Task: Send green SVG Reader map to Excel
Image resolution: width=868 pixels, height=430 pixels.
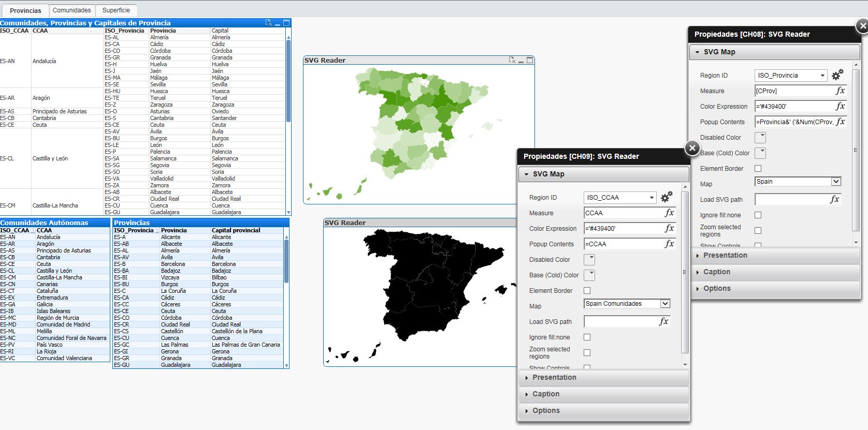Action: point(512,60)
